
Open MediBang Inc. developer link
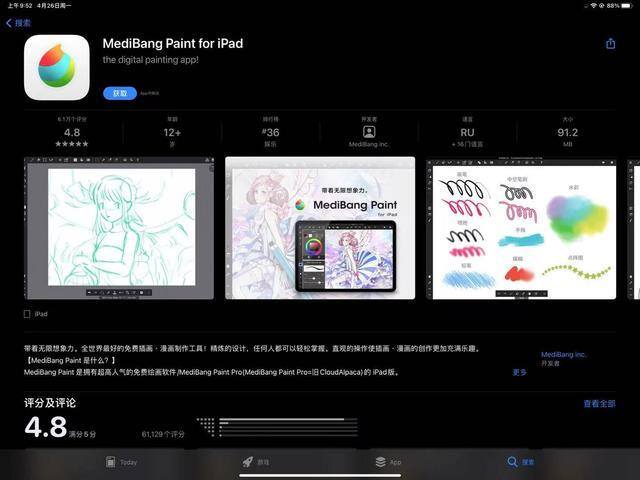[564, 354]
